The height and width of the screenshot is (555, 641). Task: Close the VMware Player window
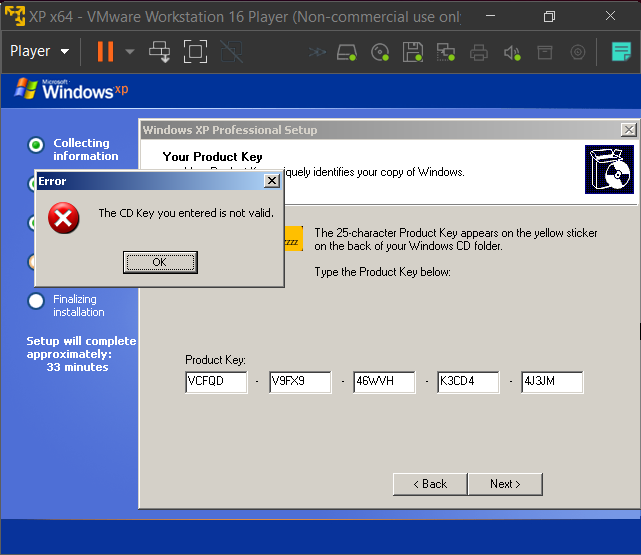click(610, 16)
